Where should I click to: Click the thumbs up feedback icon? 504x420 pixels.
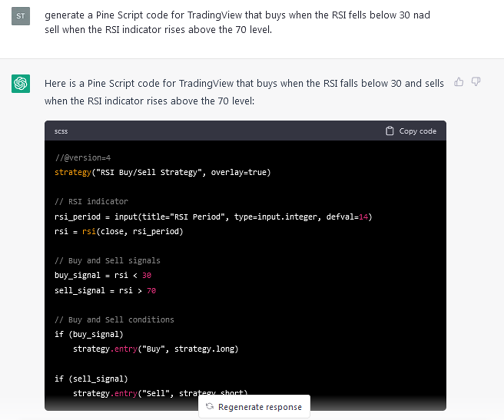(x=459, y=82)
